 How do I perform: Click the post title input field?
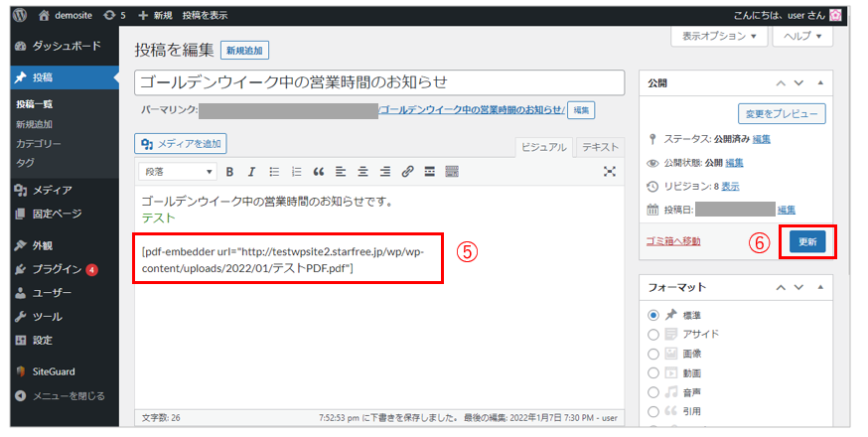pyautogui.click(x=379, y=82)
